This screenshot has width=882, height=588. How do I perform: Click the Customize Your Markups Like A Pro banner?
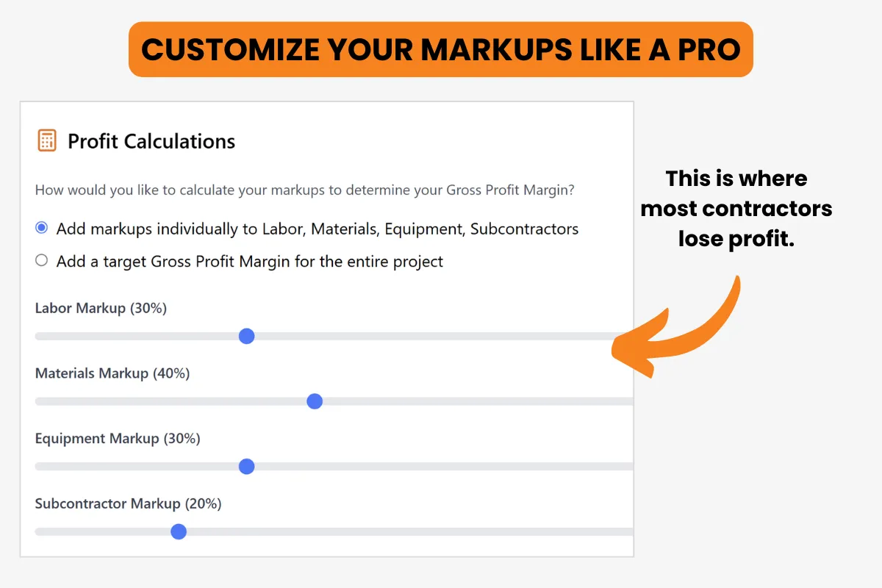[441, 49]
